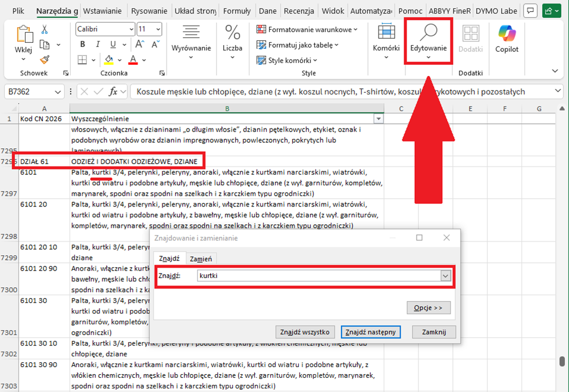Open filter dropdown in Wyszczególnienie header
This screenshot has height=392, width=569.
tap(377, 119)
